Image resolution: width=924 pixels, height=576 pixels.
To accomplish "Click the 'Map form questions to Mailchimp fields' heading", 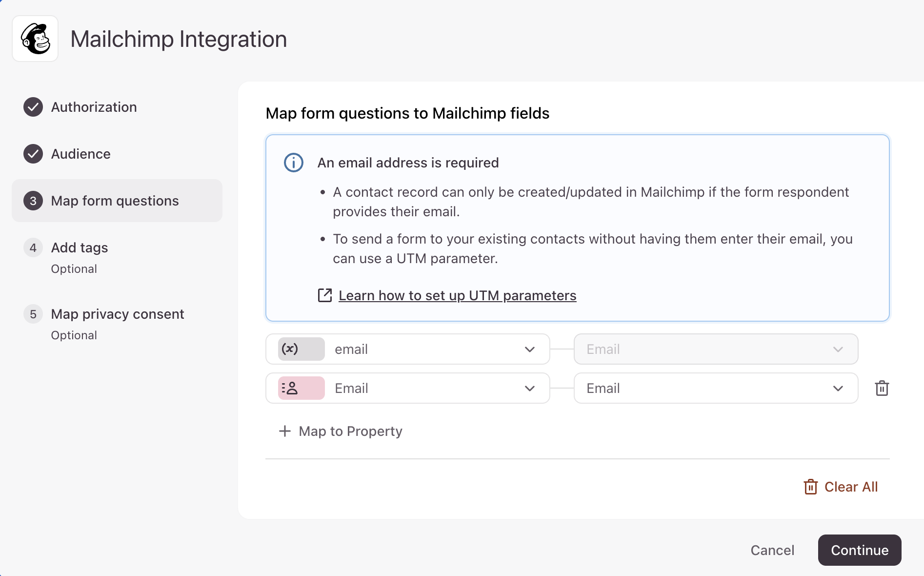I will coord(407,113).
